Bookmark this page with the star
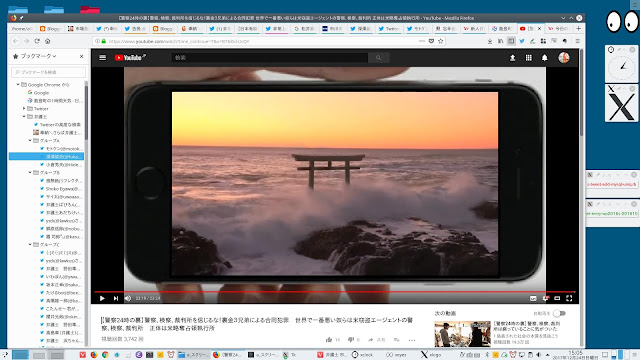Viewport: 640px width, 360px height. tap(440, 41)
